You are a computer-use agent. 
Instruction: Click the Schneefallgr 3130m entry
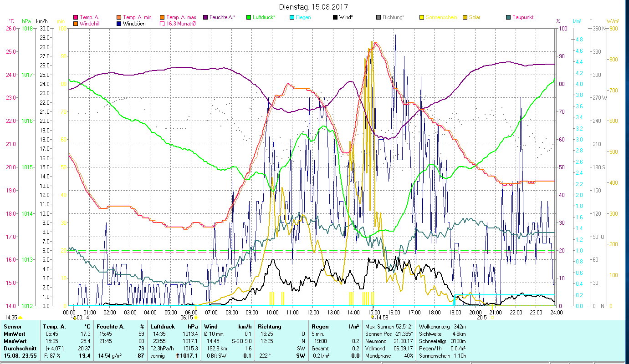pyautogui.click(x=442, y=341)
